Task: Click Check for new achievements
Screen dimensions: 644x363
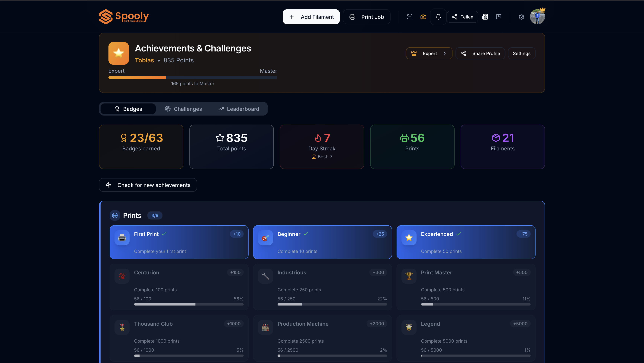Action: (x=148, y=185)
